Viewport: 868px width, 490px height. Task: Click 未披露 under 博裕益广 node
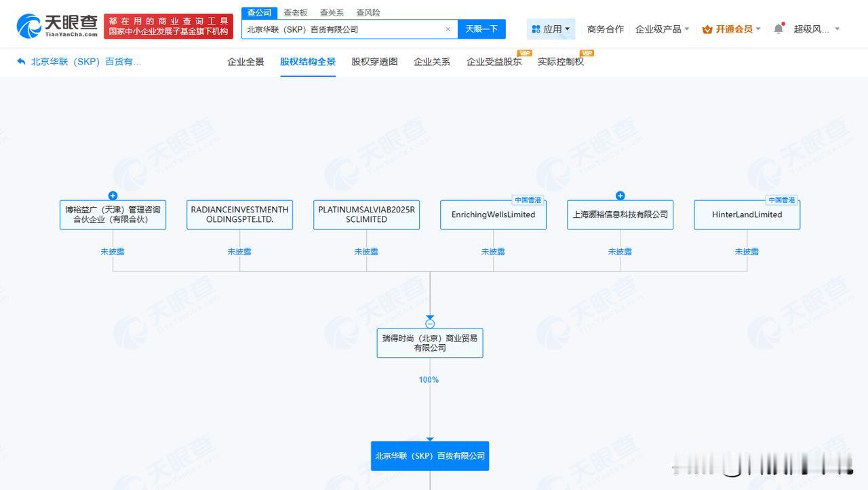click(113, 252)
